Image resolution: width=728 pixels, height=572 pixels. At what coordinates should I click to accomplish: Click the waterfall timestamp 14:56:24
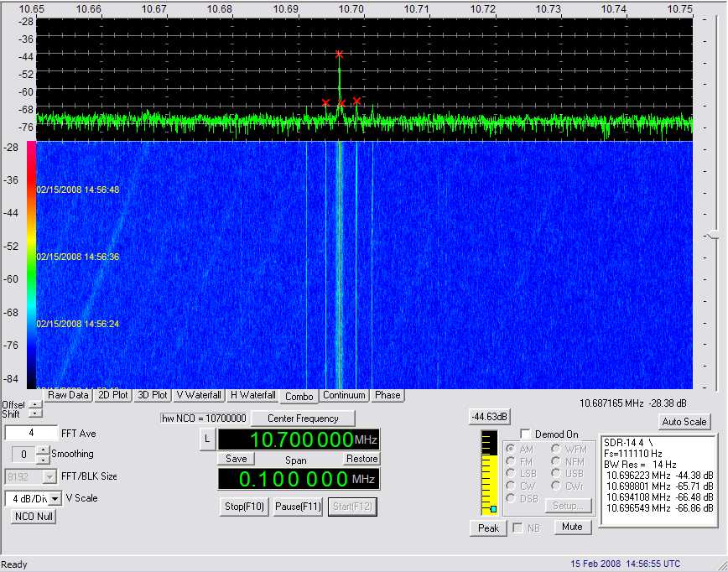click(77, 324)
